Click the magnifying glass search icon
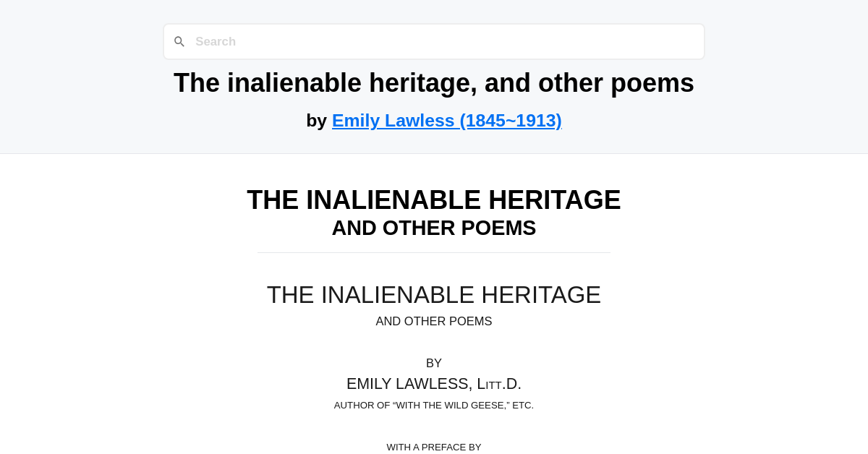The width and height of the screenshot is (868, 454). coord(179,41)
